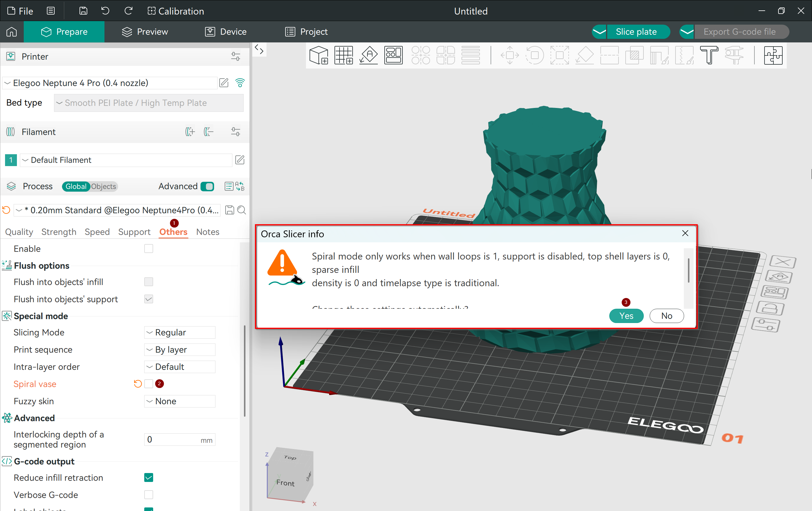This screenshot has width=812, height=511.
Task: Click the search settings magnifier icon
Action: (x=242, y=210)
